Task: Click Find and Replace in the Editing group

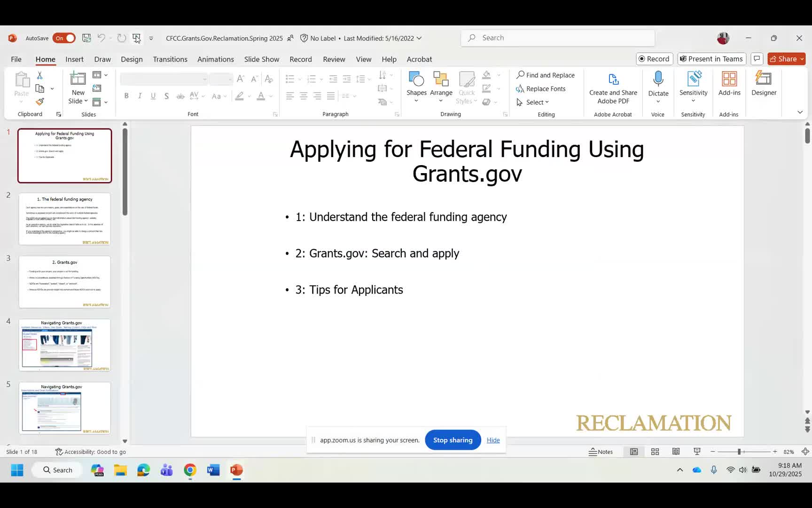Action: point(546,75)
